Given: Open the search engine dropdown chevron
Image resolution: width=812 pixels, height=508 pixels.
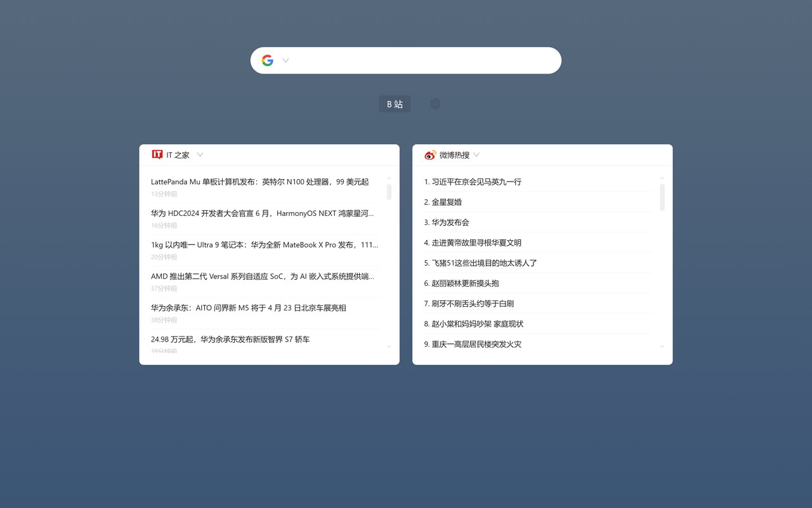Looking at the screenshot, I should [x=285, y=60].
